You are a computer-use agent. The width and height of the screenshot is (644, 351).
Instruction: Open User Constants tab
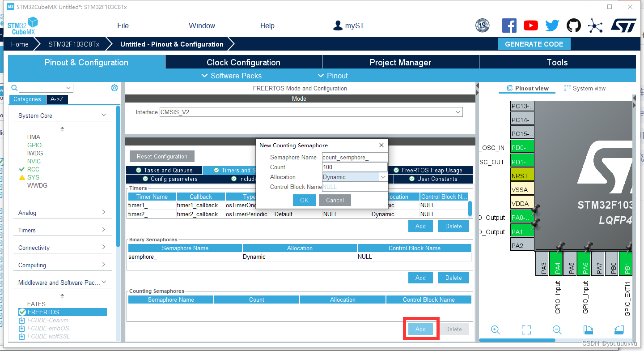pyautogui.click(x=433, y=179)
